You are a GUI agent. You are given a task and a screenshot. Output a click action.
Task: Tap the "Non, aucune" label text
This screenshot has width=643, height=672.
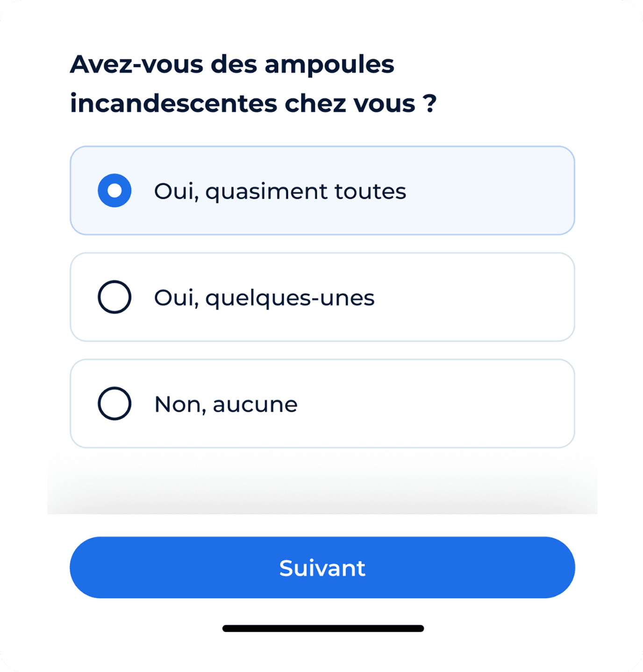226,405
